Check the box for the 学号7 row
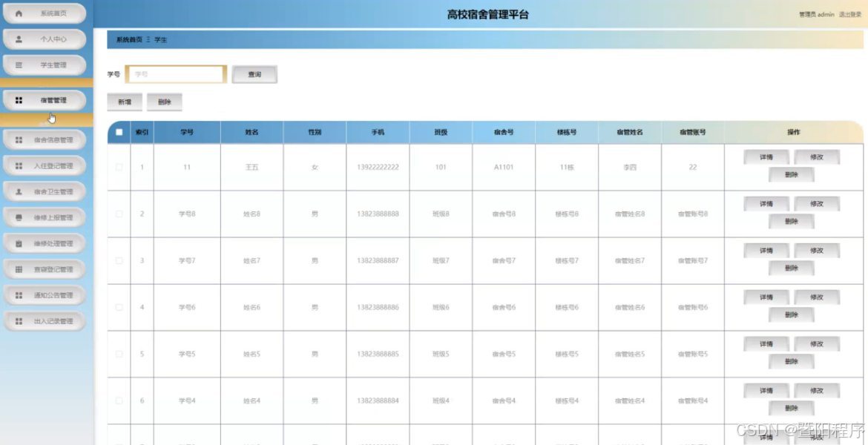This screenshot has height=445, width=868. click(119, 260)
